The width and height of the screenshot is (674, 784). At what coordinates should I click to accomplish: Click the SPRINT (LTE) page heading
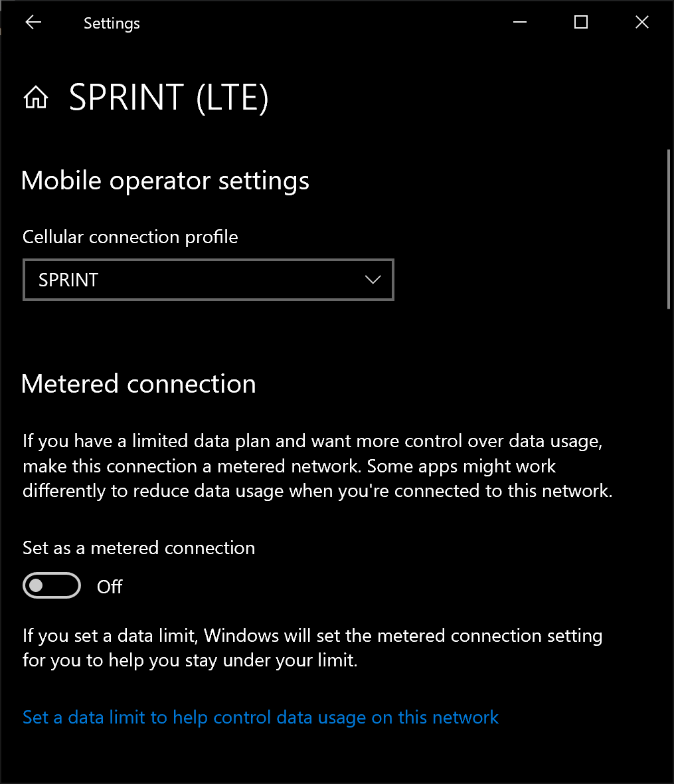click(169, 98)
